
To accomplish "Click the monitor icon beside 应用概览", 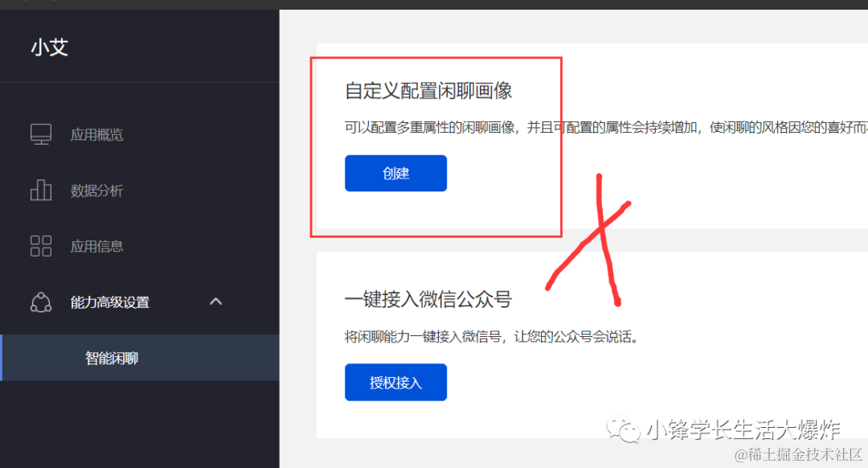I will pyautogui.click(x=41, y=134).
